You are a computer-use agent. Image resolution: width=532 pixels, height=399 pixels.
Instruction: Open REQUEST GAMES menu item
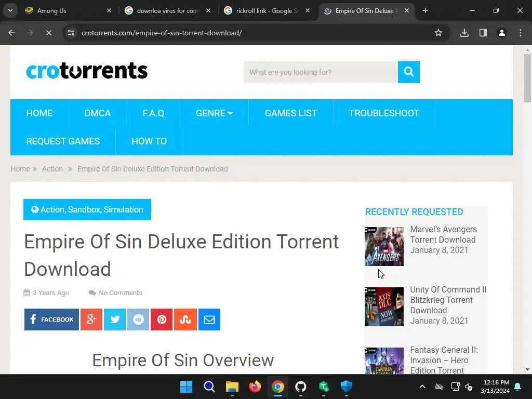[x=63, y=141]
